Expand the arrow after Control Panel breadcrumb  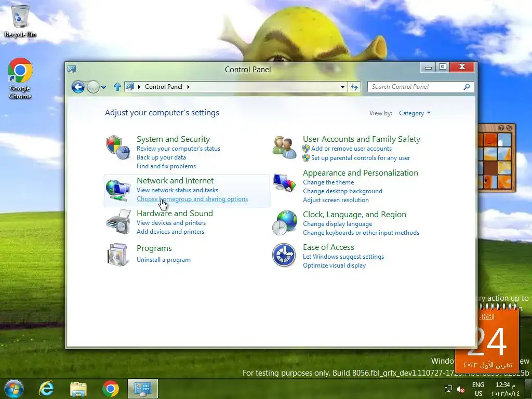[188, 87]
